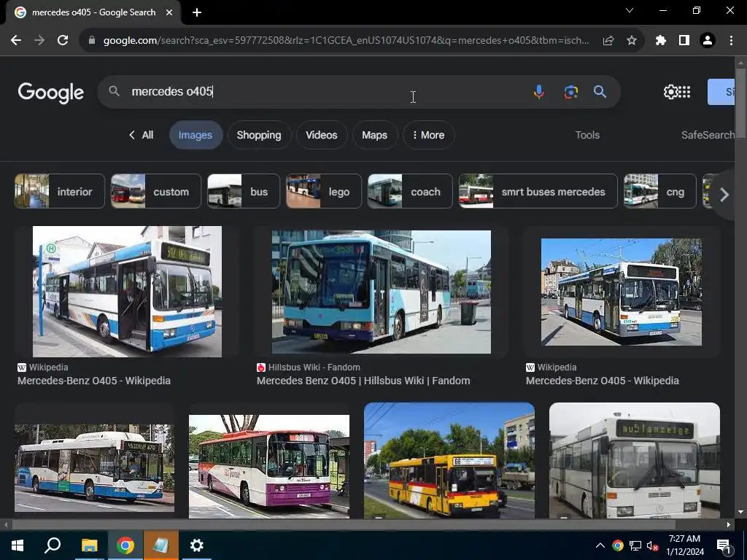Image resolution: width=747 pixels, height=560 pixels.
Task: Search by image with Google Lens
Action: point(570,91)
